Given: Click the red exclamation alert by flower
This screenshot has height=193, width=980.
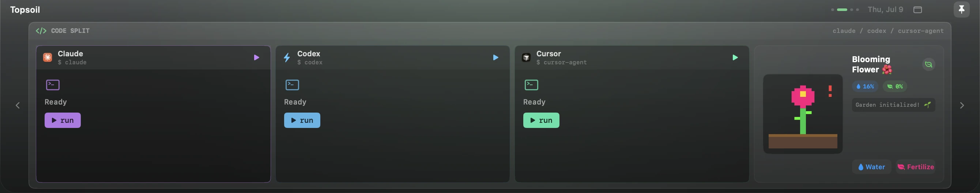Looking at the screenshot, I should (830, 91).
